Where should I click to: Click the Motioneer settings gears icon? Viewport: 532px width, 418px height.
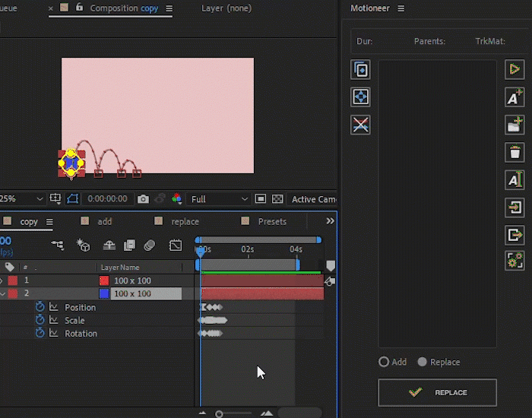coord(515,261)
